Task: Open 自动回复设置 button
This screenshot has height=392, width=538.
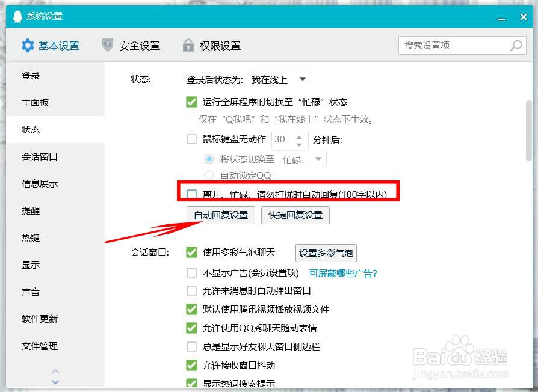Action: [221, 215]
